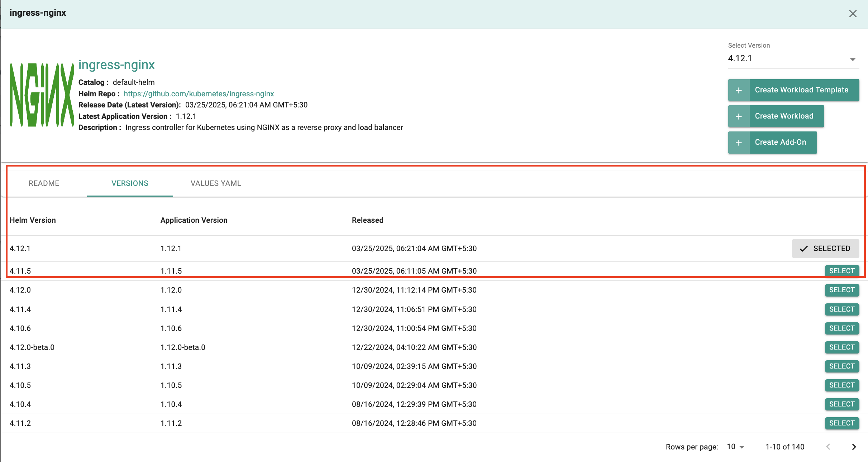Select Helm version 4.12.0
The height and width of the screenshot is (462, 868).
click(842, 290)
